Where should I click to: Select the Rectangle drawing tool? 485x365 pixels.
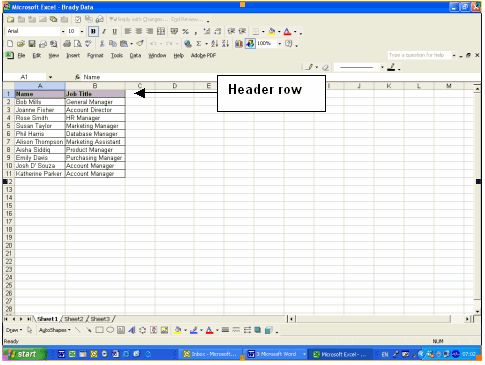pos(99,330)
